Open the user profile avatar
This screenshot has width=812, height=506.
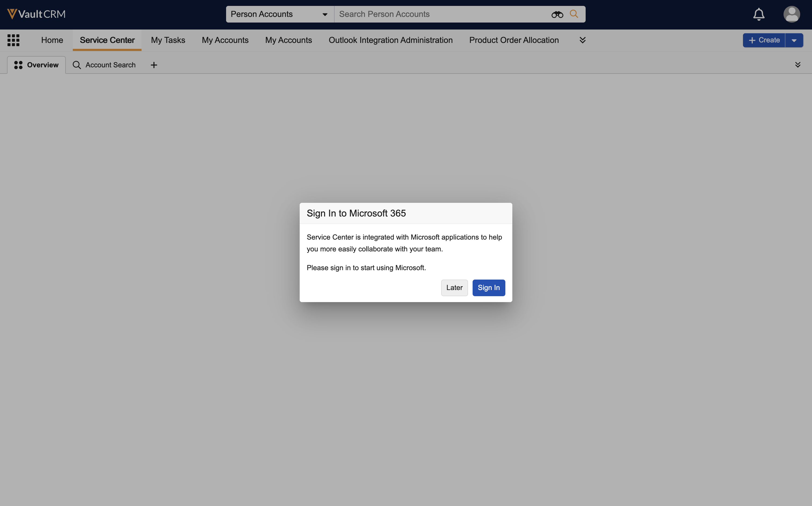point(792,14)
